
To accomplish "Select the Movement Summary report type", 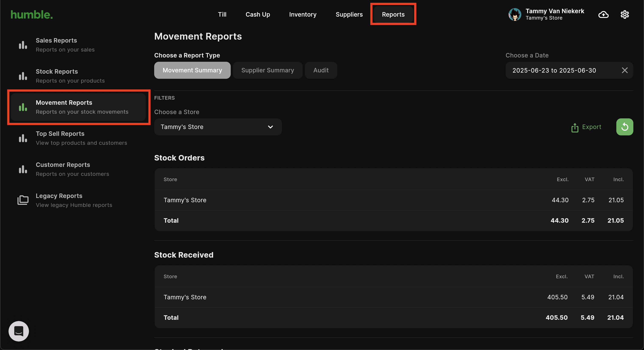I will pyautogui.click(x=192, y=70).
